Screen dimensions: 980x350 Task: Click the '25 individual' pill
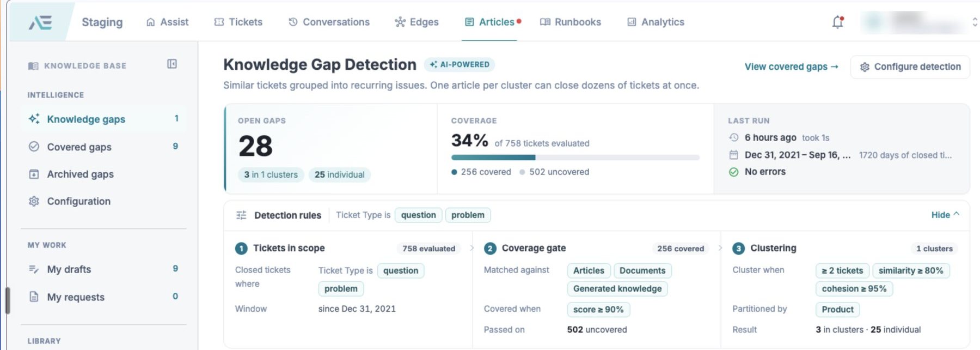(x=340, y=174)
